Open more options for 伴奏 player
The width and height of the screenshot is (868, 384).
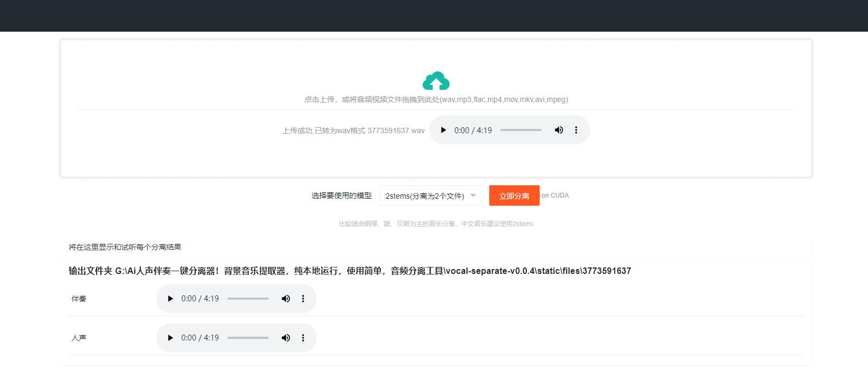click(x=303, y=299)
